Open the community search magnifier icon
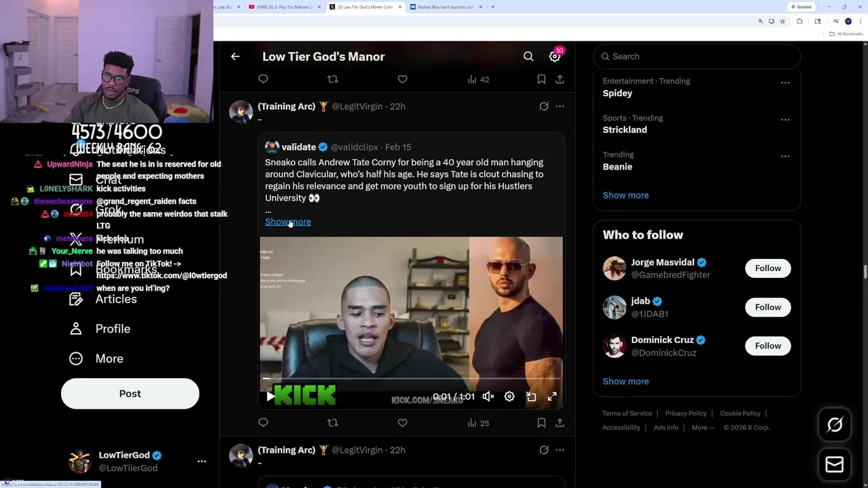The width and height of the screenshot is (868, 488). point(528,57)
